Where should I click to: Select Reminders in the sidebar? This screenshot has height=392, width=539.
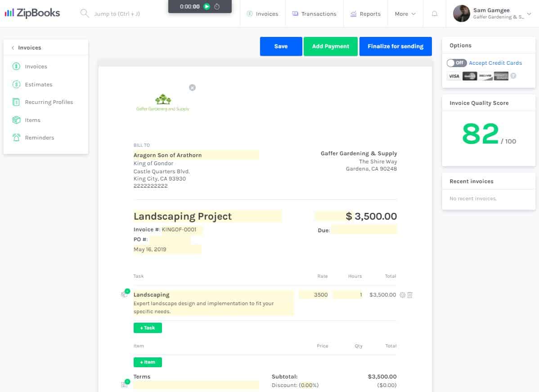40,138
